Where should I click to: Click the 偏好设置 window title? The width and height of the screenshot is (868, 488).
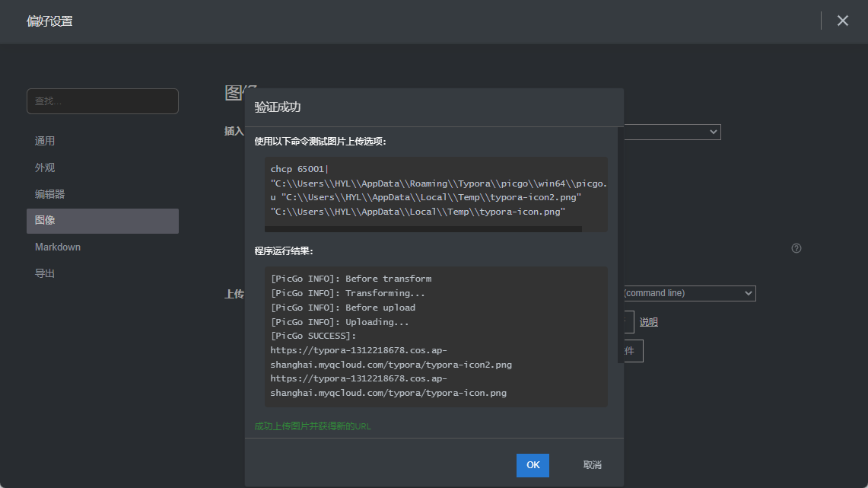pos(49,21)
